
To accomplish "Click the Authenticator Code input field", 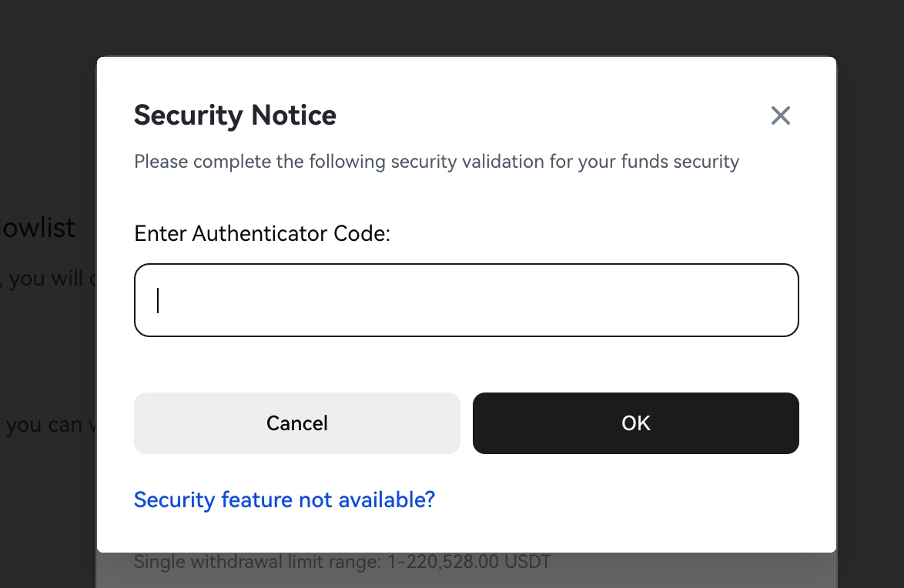I will tap(466, 300).
